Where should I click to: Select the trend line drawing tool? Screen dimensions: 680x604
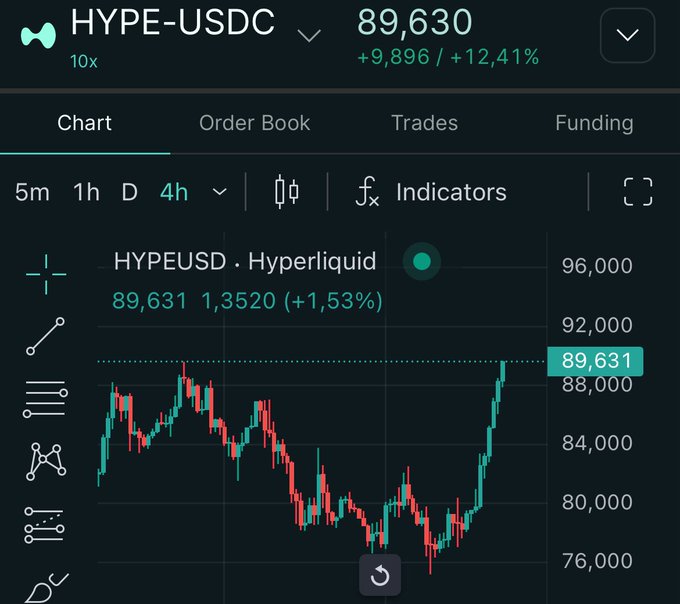pos(46,336)
